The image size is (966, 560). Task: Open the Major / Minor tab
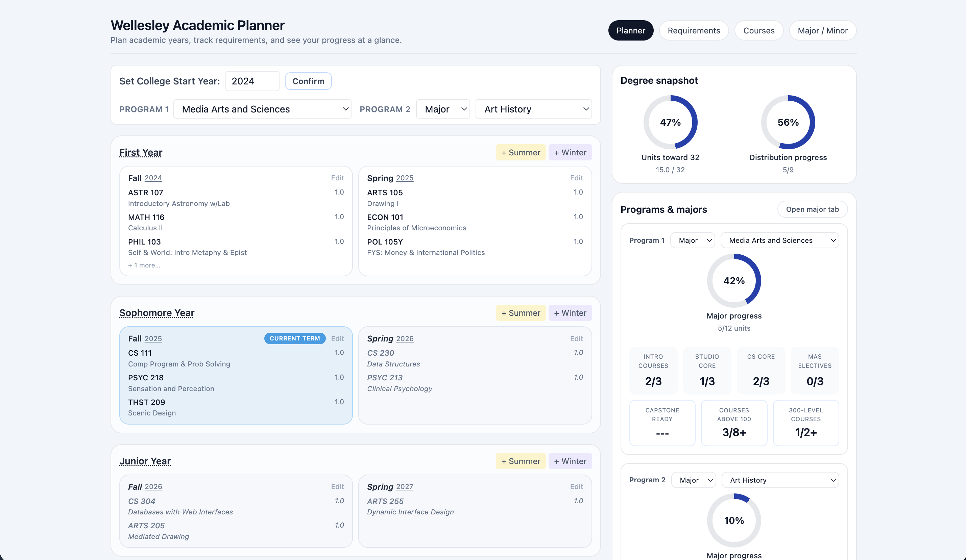point(822,31)
